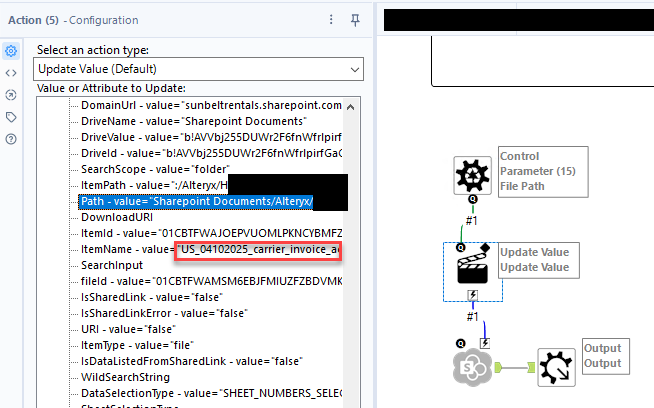Click the Update Value annotation label
Screen dimensions: 654x408
click(538, 260)
